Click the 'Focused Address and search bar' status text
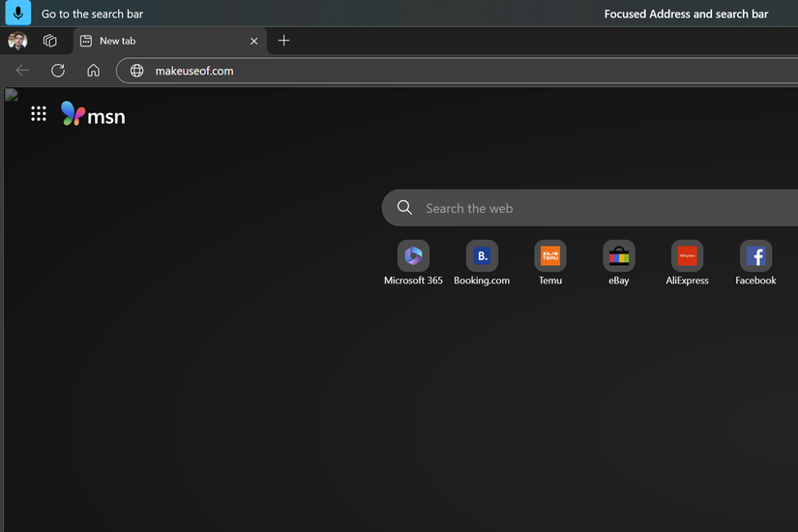The height and width of the screenshot is (532, 798). click(x=686, y=14)
